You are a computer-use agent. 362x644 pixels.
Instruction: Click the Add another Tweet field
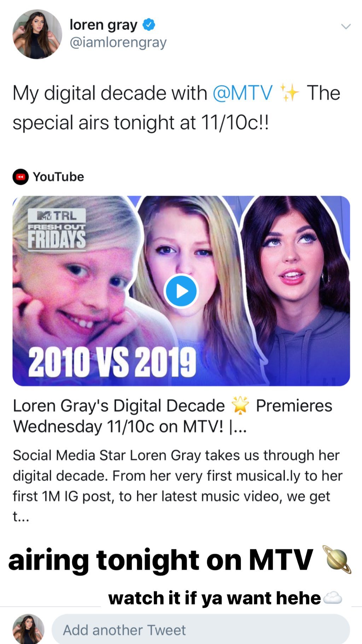point(201,630)
